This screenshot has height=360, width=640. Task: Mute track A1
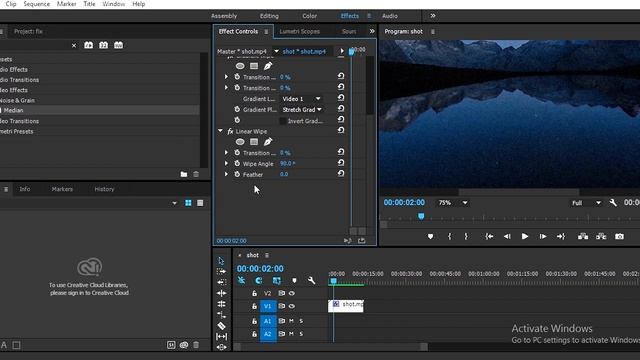(291, 321)
